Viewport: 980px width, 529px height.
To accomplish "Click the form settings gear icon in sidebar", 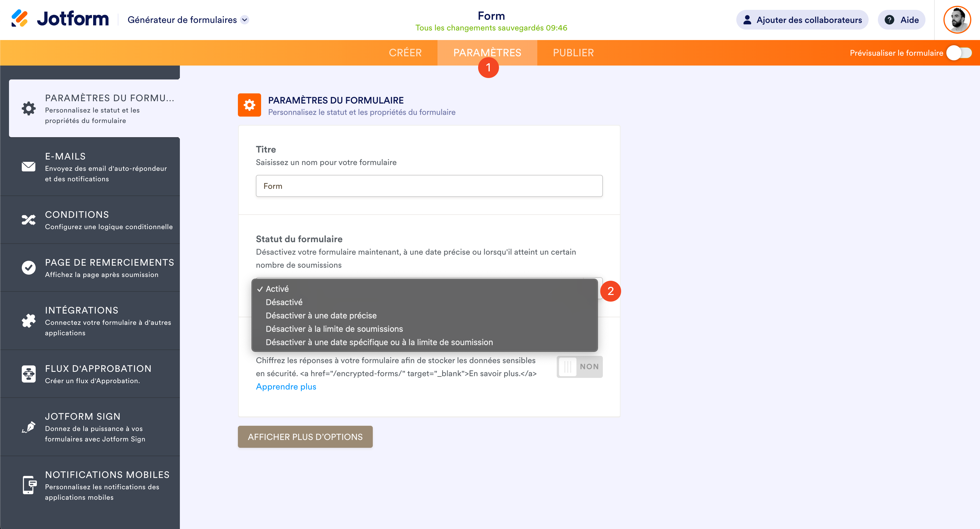I will 28,108.
